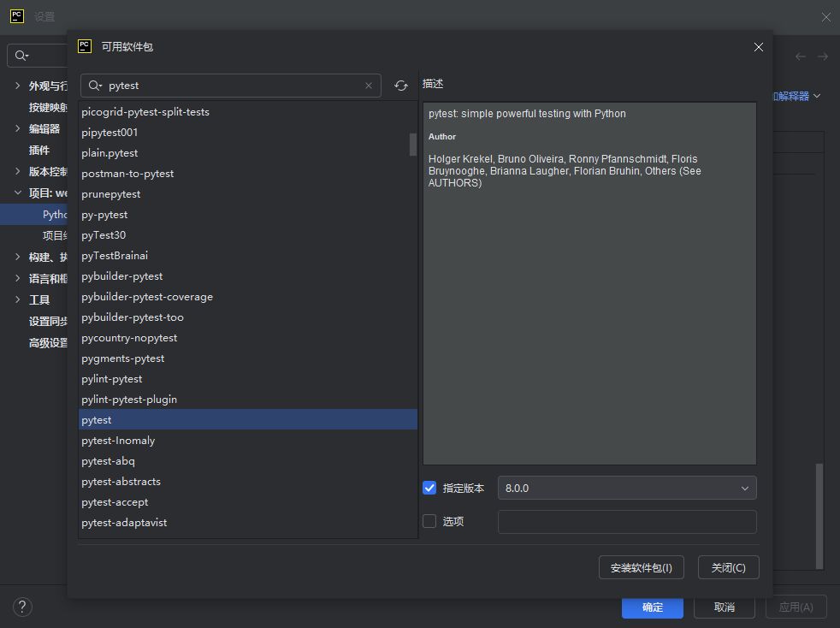Expand the 构建 settings category
Screen dimensions: 840x628
18,257
